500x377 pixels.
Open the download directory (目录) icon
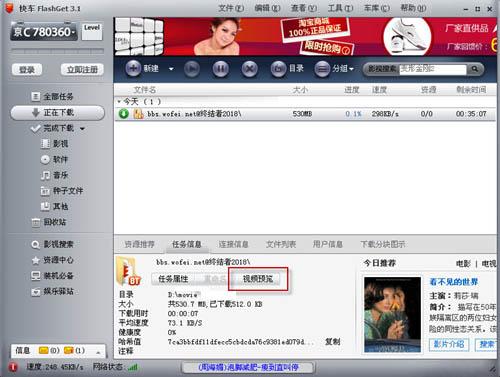pos(278,69)
